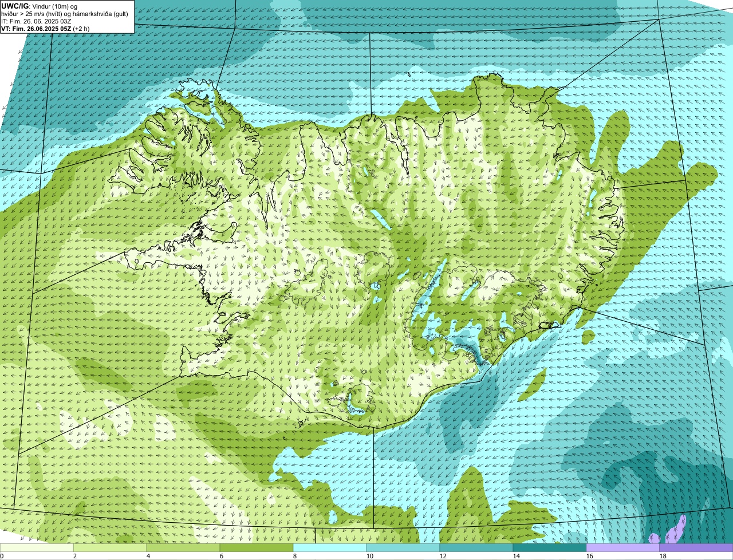This screenshot has height=560, width=733.
Task: Click the light cyan 8–10 m/s legend swatch
Action: (330, 548)
